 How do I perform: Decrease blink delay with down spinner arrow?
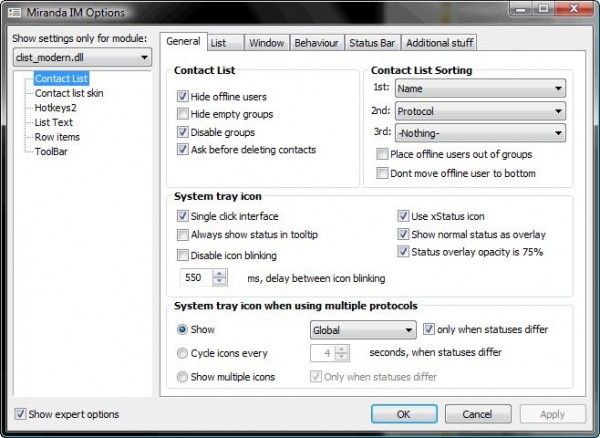click(219, 282)
